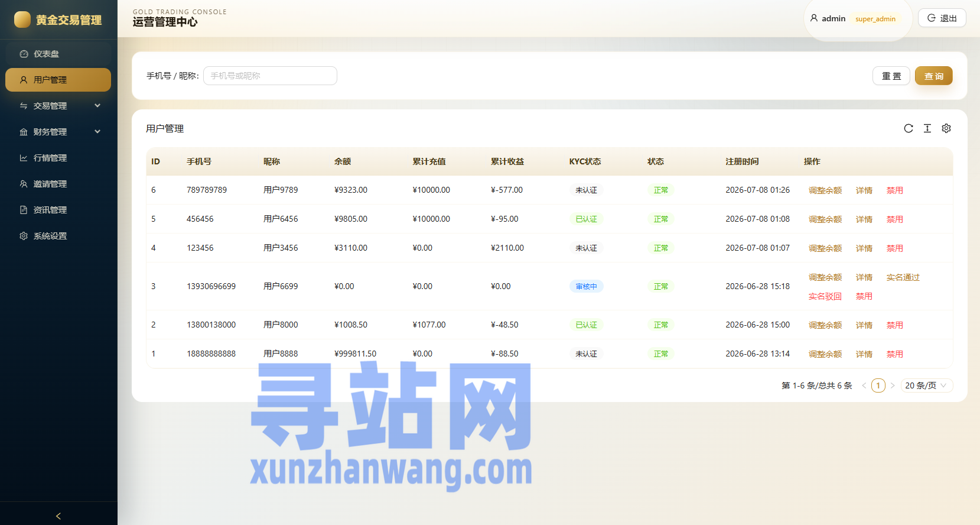Open 仪表盘 dashboard menu item
Viewport: 980px width, 525px height.
pos(58,54)
